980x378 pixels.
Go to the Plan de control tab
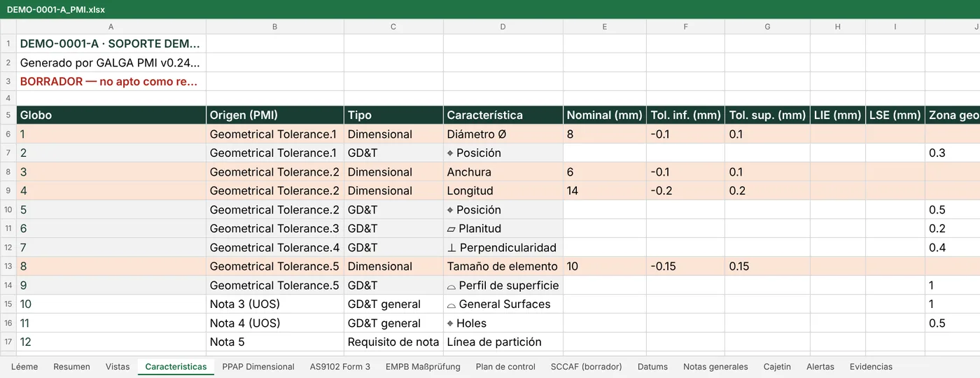pyautogui.click(x=505, y=367)
